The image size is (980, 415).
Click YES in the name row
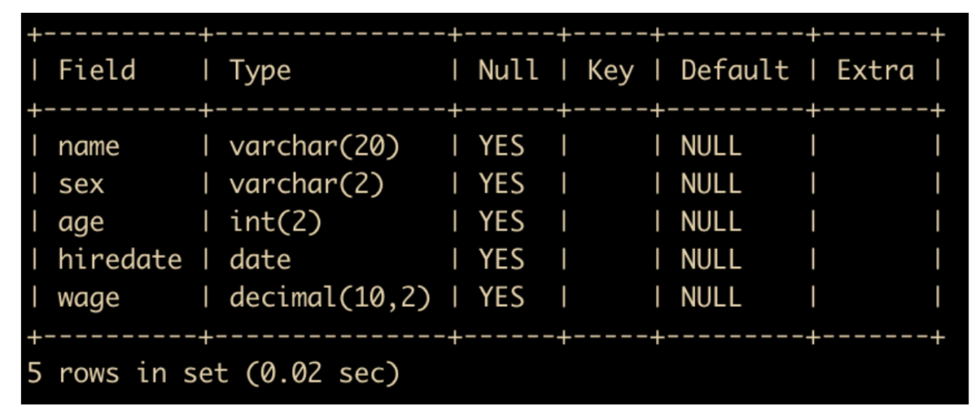point(501,147)
